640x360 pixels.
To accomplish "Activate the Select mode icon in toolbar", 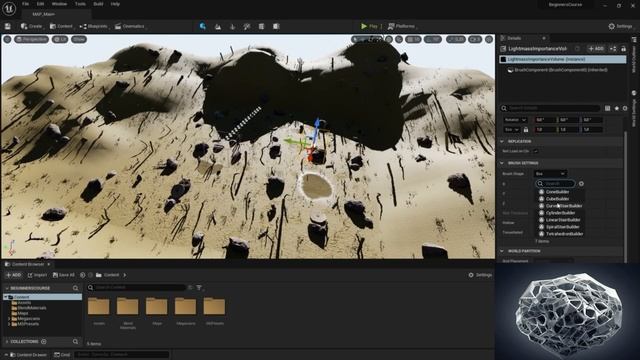I will tap(203, 26).
